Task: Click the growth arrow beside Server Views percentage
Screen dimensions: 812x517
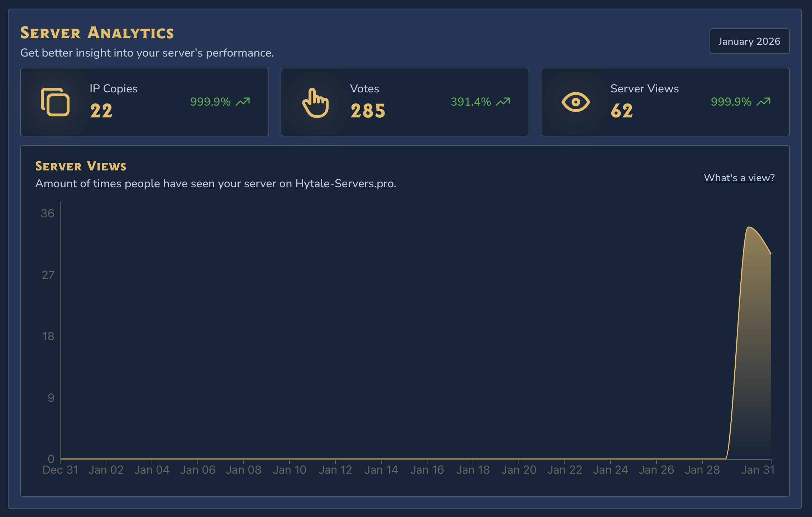Action: [x=763, y=101]
